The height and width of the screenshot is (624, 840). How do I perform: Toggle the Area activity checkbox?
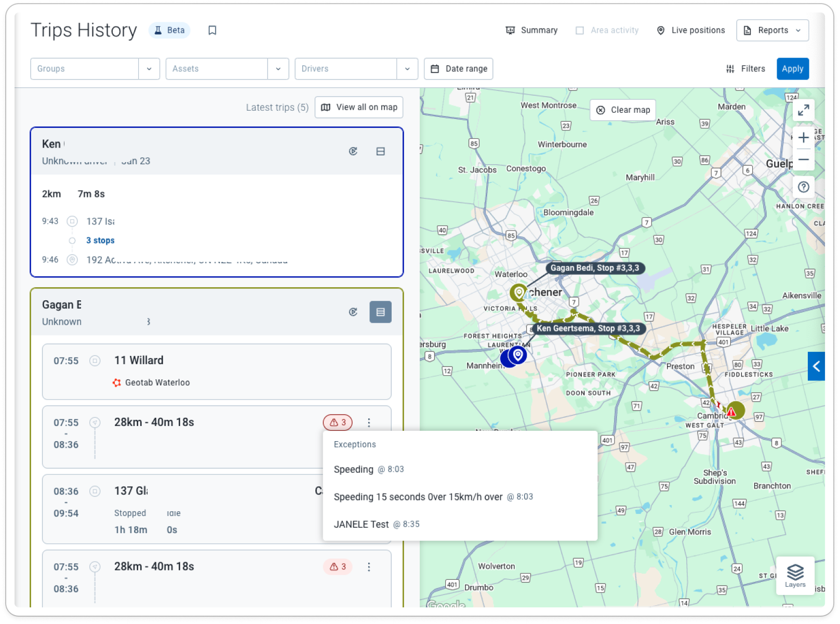tap(579, 30)
